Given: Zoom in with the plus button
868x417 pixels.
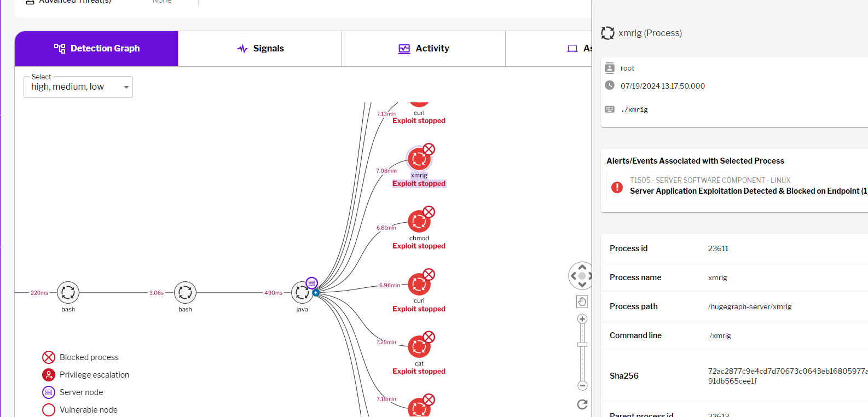Looking at the screenshot, I should 582,319.
